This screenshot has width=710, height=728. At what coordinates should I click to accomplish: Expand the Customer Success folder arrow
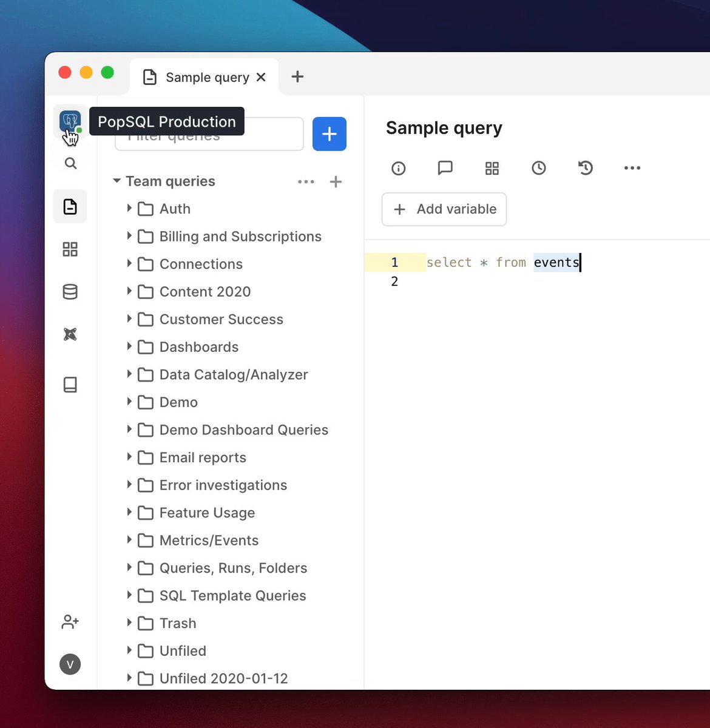[129, 318]
